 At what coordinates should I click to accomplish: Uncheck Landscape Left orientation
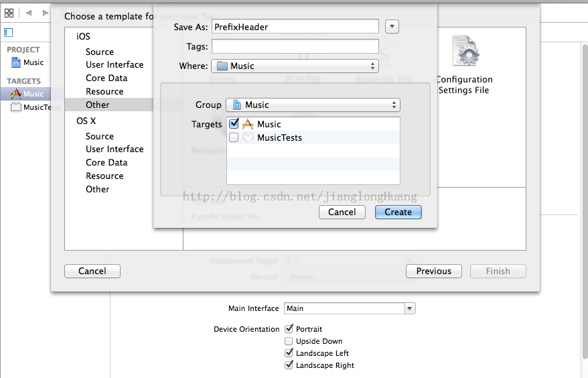point(289,353)
